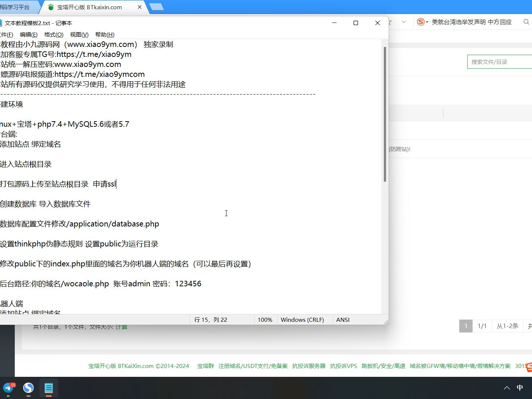Open 注册域名/USDT支付/免备案 footer link

pyautogui.click(x=253, y=366)
